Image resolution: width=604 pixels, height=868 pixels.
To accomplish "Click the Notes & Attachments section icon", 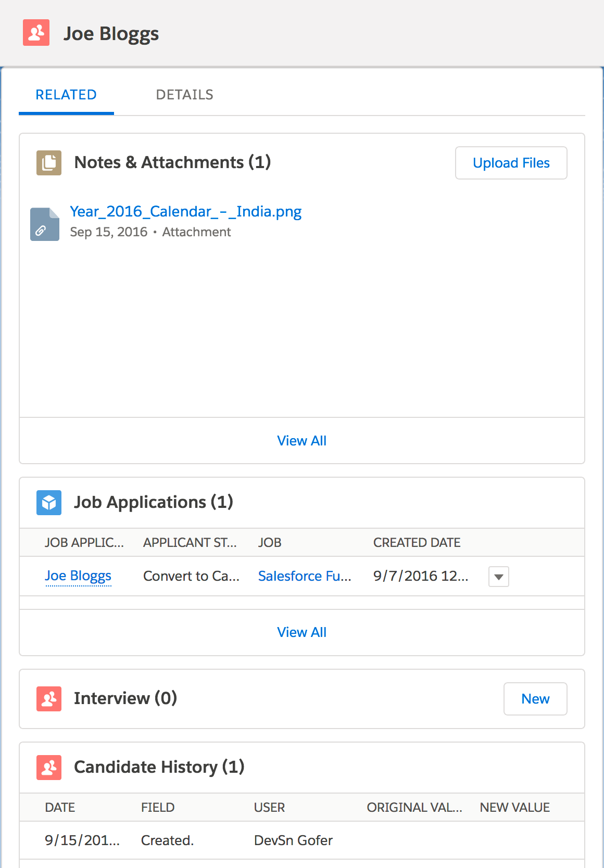I will coord(49,163).
